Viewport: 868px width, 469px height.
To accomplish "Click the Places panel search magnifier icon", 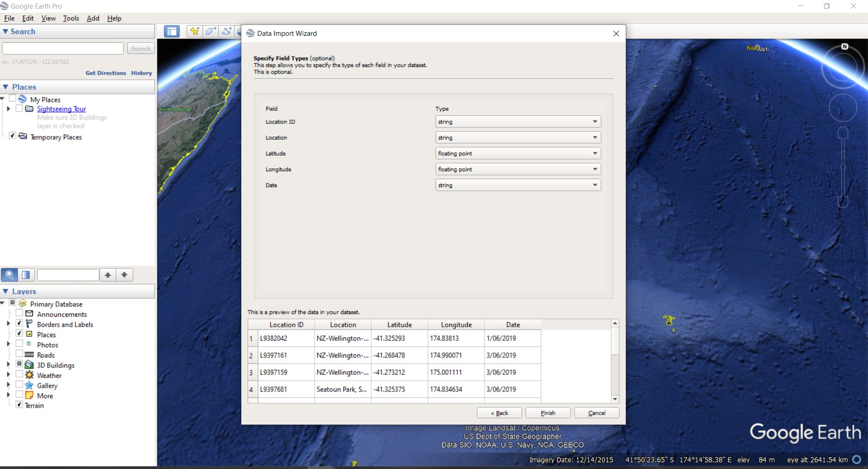I will tap(10, 275).
